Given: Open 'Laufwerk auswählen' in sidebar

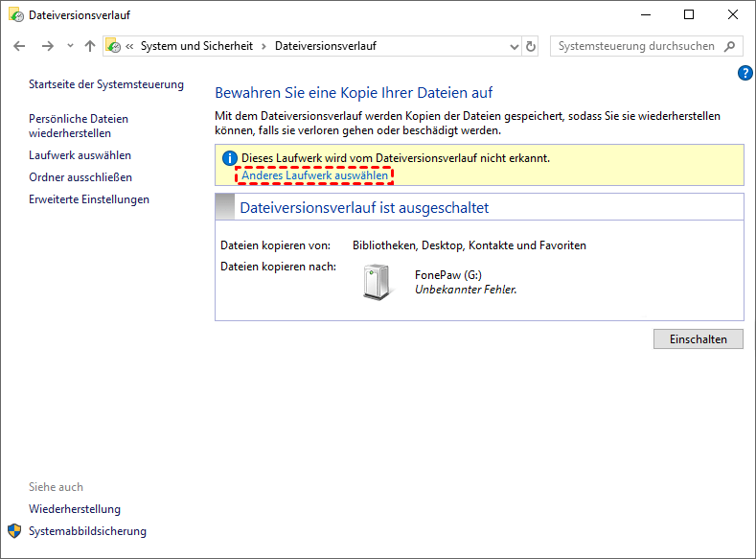Looking at the screenshot, I should [80, 155].
